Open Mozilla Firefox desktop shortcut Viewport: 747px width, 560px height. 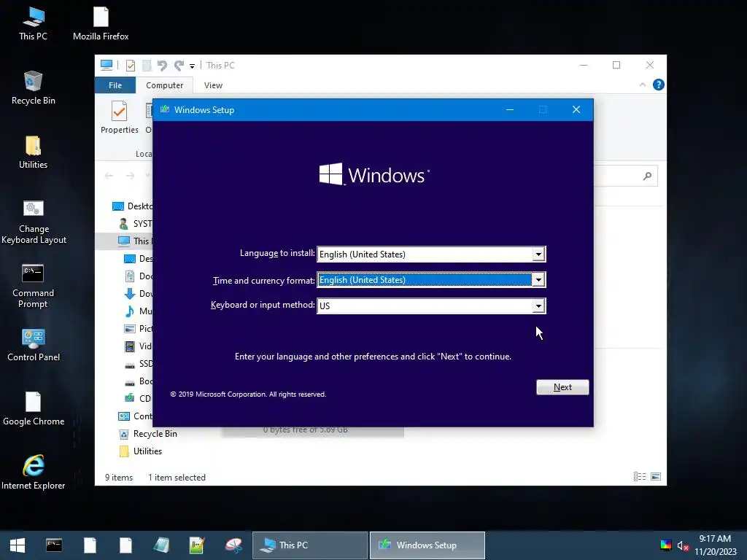coord(101,24)
